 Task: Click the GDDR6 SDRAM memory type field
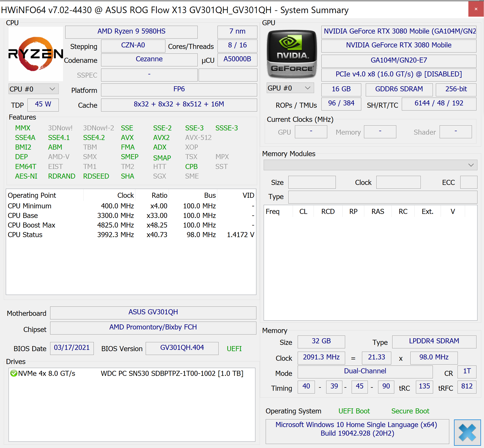point(399,89)
